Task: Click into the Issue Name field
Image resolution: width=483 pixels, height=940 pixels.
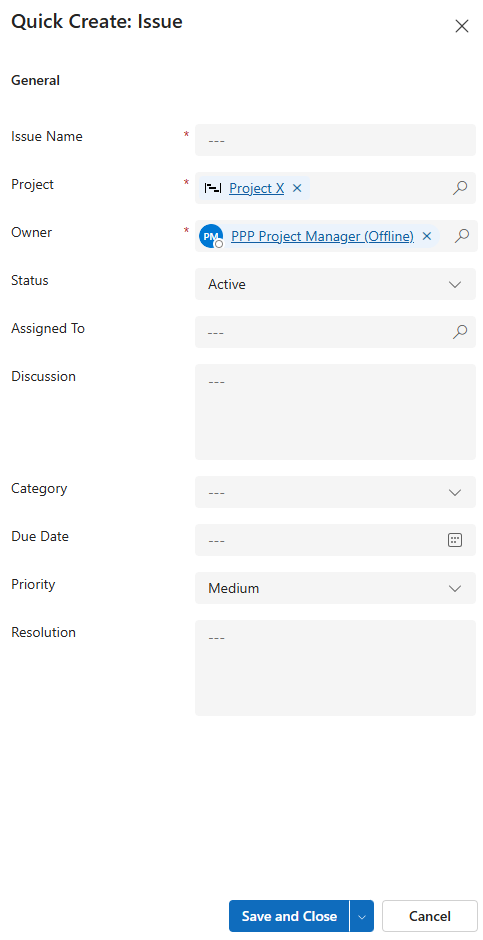Action: (335, 140)
